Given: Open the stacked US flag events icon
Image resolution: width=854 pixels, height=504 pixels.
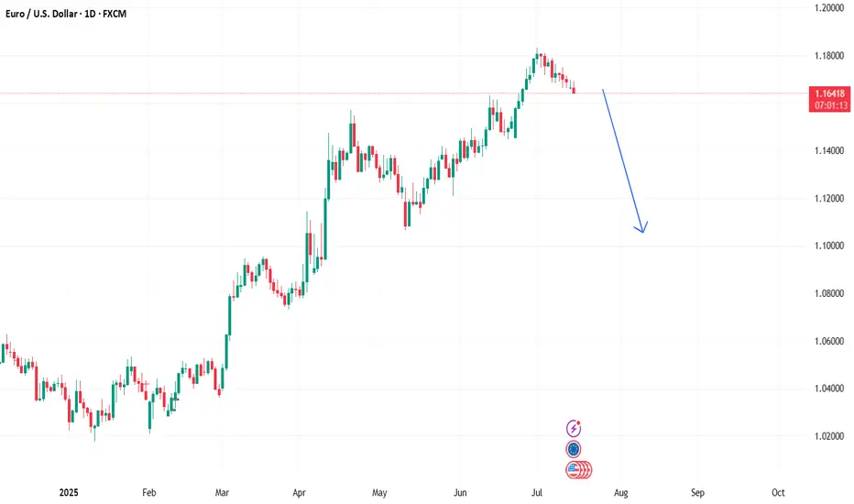Looking at the screenshot, I should click(x=578, y=470).
